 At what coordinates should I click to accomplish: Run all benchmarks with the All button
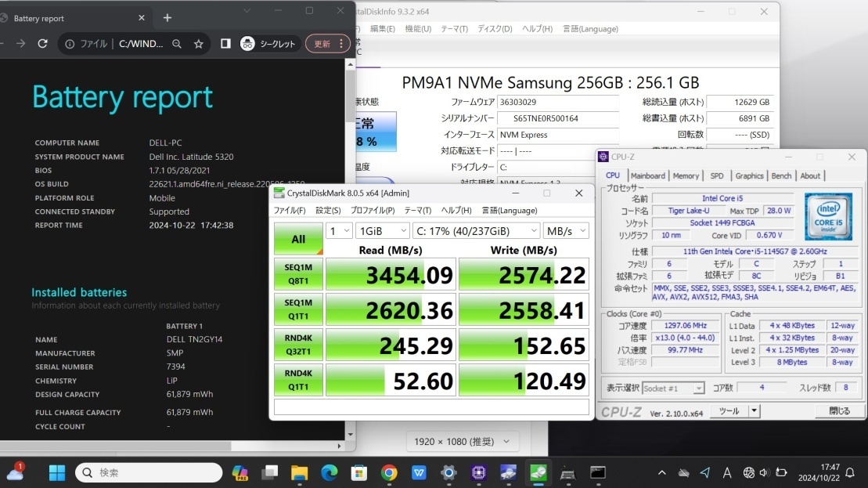click(298, 239)
